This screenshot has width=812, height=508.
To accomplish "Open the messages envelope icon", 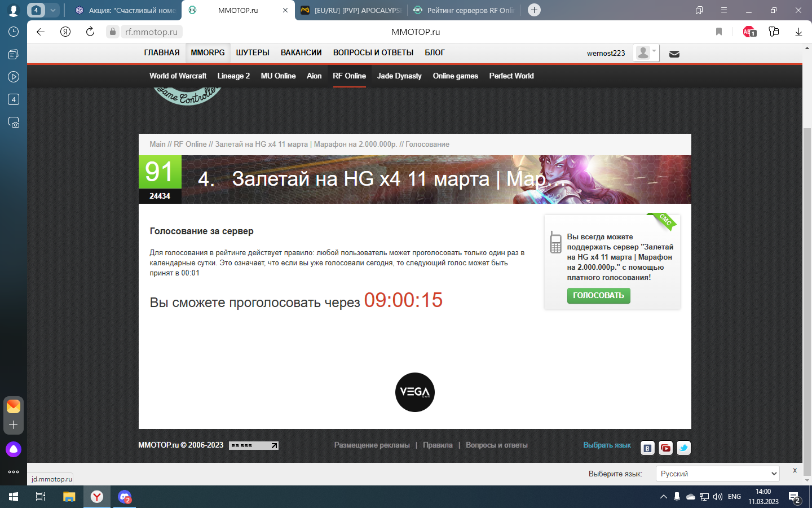I will coord(674,54).
